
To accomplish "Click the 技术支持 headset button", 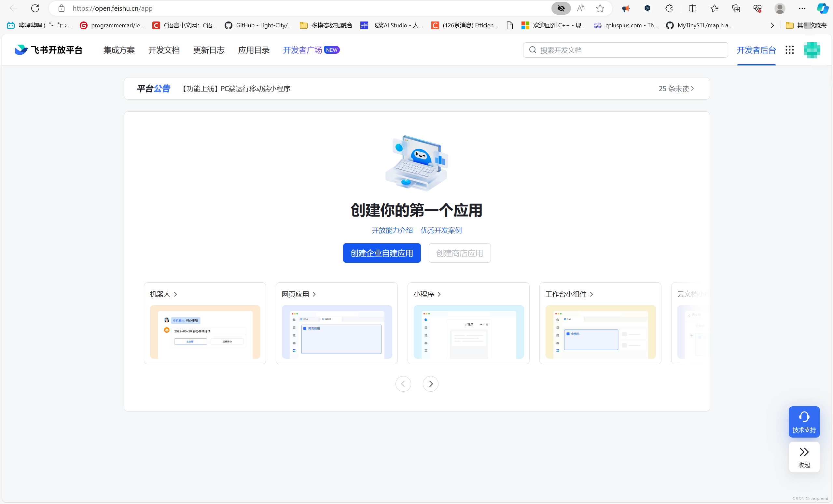I will point(804,422).
